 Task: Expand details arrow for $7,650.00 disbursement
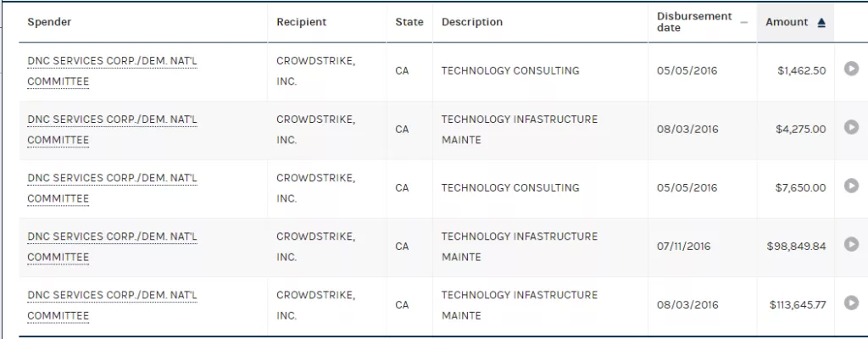851,186
